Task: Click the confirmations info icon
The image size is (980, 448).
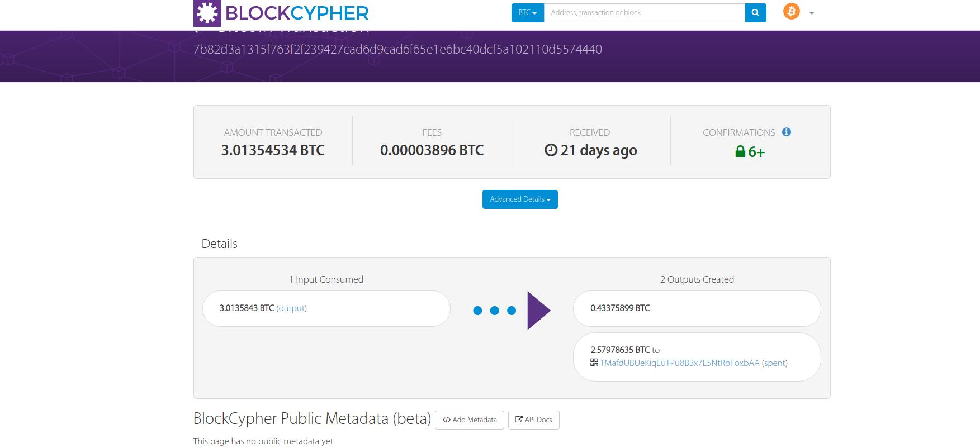Action: tap(787, 132)
